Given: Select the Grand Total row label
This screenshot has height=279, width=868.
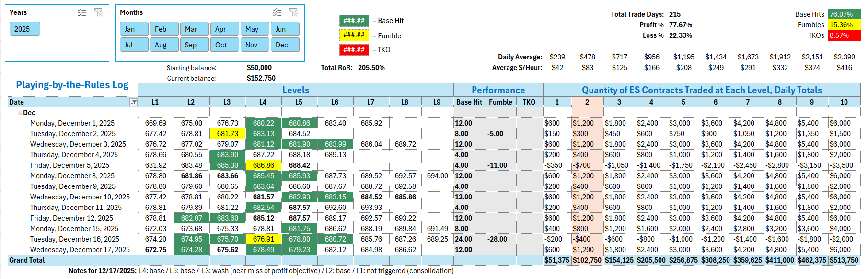Looking at the screenshot, I should click(27, 260).
